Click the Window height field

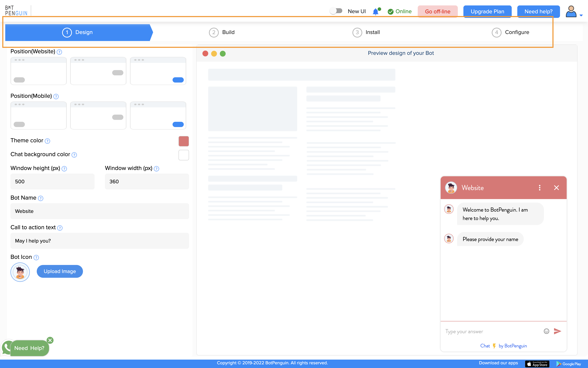(52, 182)
